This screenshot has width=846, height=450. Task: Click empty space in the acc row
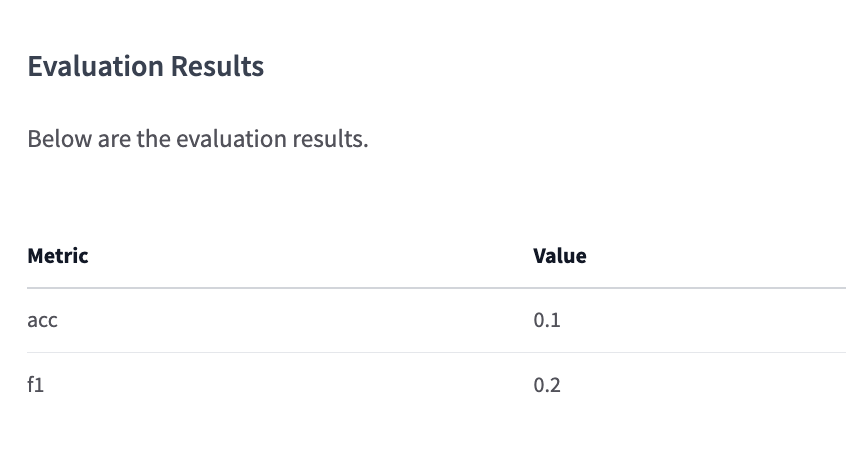297,321
